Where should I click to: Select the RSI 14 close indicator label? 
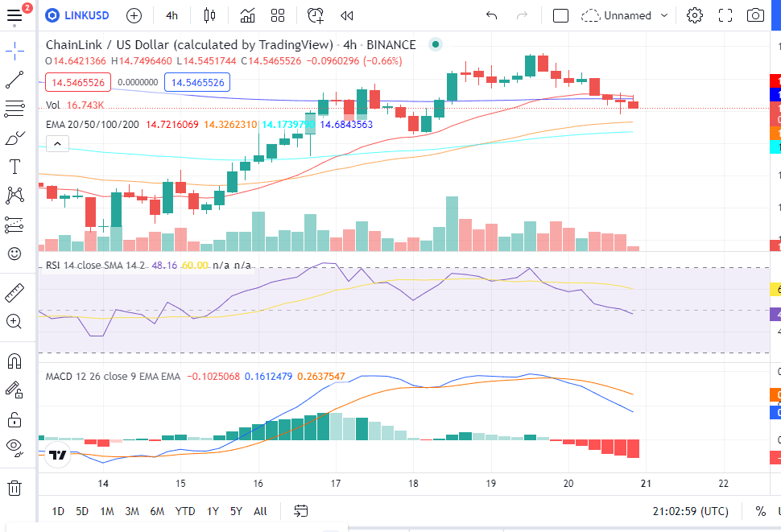pos(95,266)
